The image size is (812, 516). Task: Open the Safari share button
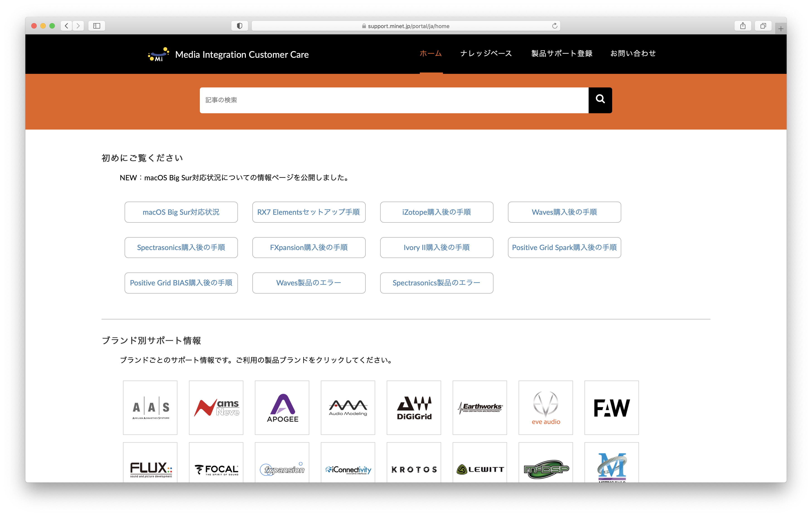742,26
